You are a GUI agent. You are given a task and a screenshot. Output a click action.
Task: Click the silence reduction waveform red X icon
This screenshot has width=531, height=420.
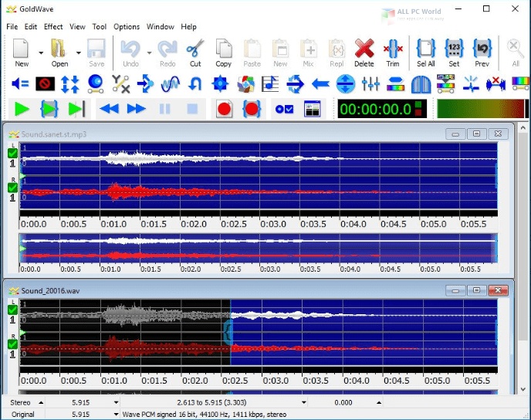click(x=495, y=83)
